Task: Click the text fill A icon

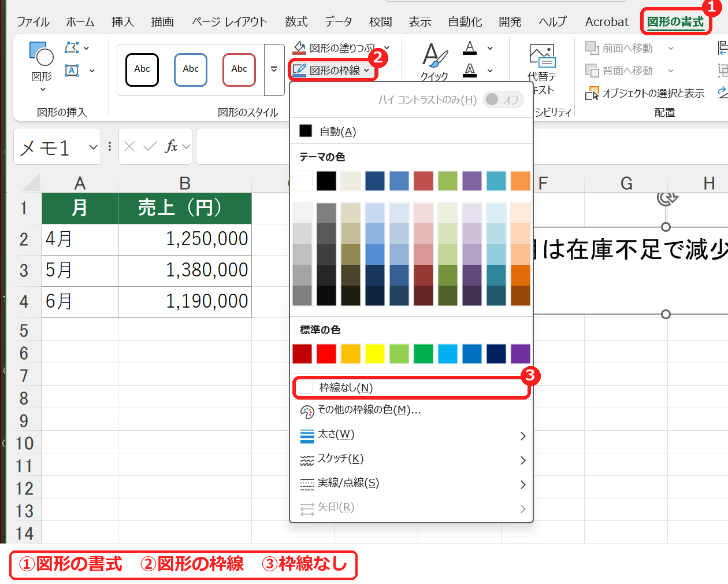Action: pyautogui.click(x=470, y=48)
